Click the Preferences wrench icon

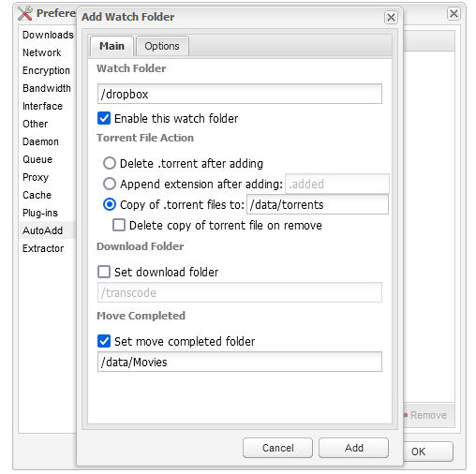point(25,13)
